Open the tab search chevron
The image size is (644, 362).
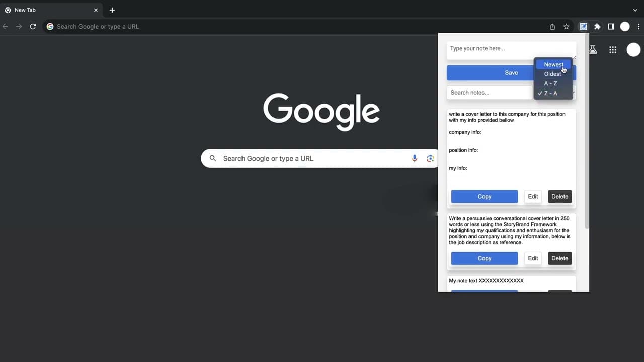(635, 10)
